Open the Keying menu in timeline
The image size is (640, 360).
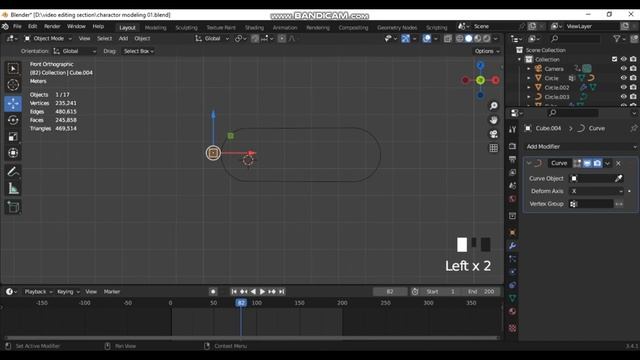click(68, 291)
